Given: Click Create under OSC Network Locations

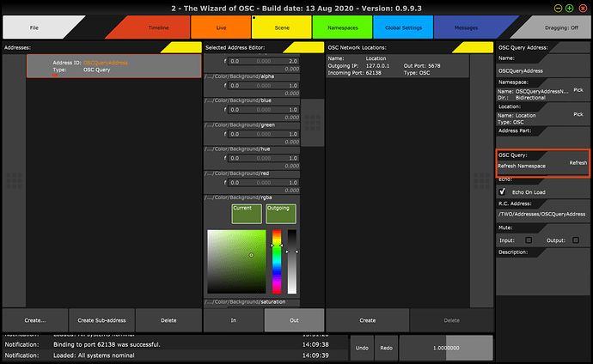Looking at the screenshot, I should (x=368, y=320).
